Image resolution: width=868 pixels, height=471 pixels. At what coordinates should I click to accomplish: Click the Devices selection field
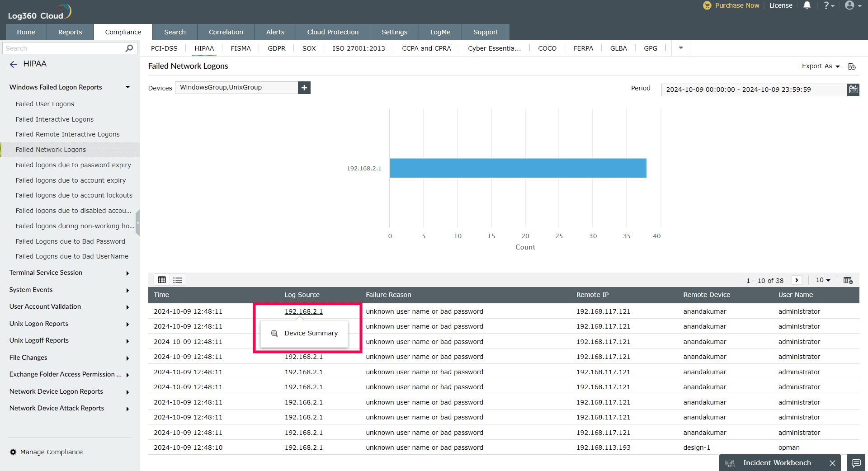coord(236,88)
